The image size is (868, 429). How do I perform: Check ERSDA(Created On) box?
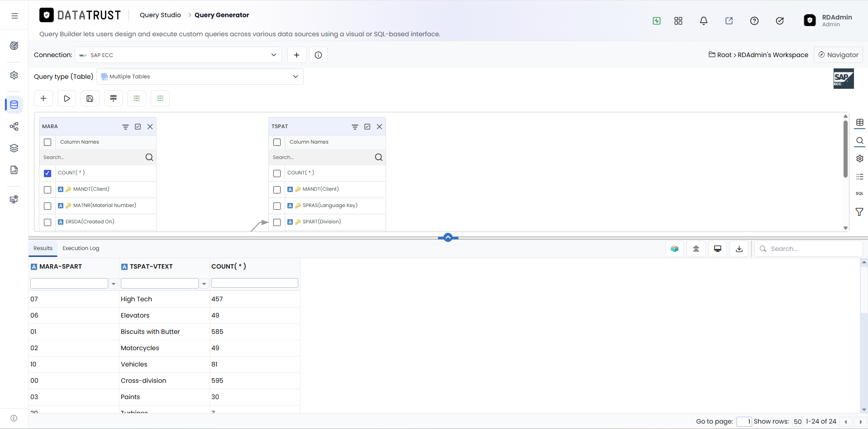pyautogui.click(x=48, y=222)
